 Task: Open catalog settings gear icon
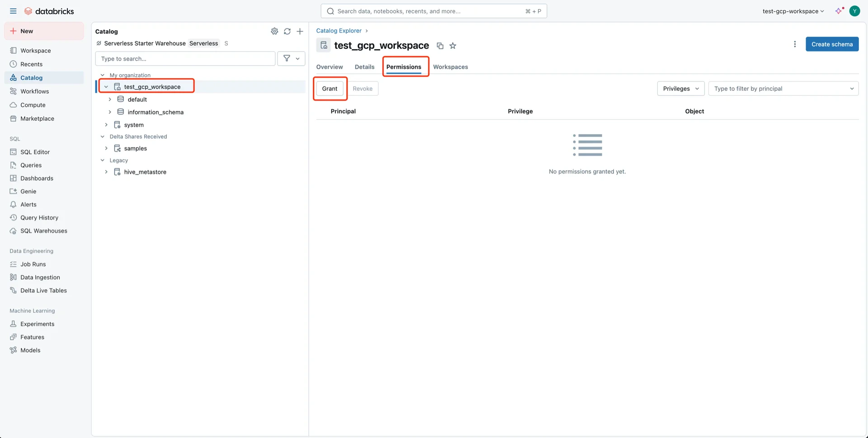pos(274,31)
